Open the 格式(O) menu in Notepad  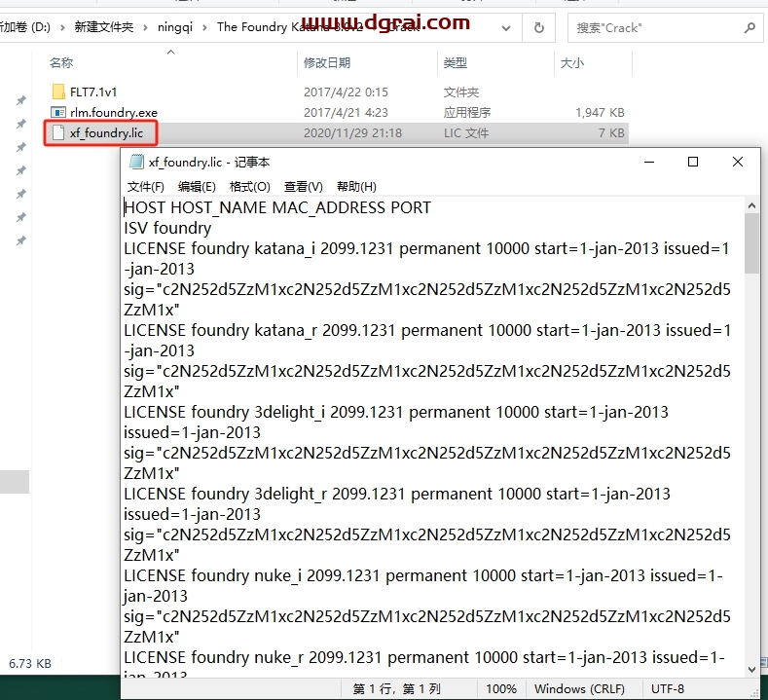(x=250, y=187)
